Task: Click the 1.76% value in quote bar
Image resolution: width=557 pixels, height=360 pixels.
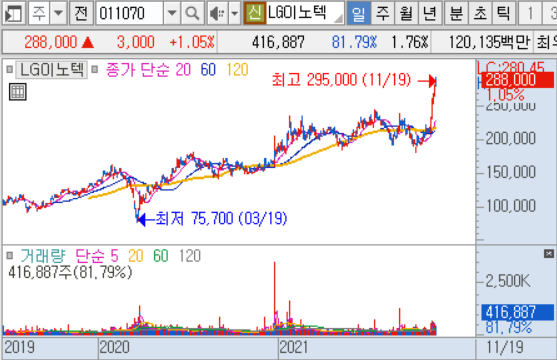Action: (x=410, y=42)
